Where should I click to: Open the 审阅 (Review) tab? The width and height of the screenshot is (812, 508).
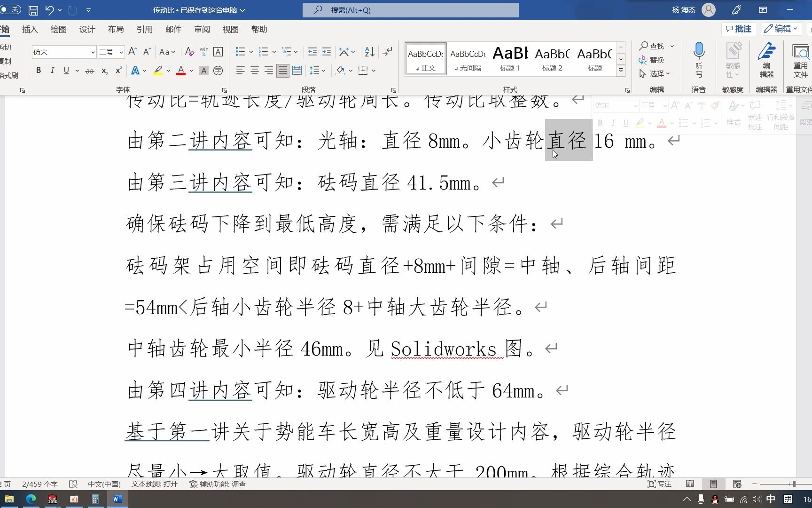pyautogui.click(x=202, y=29)
